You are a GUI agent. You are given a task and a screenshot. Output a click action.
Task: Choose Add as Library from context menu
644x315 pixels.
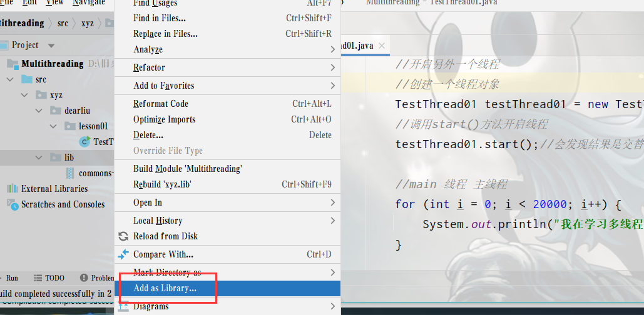pyautogui.click(x=227, y=288)
